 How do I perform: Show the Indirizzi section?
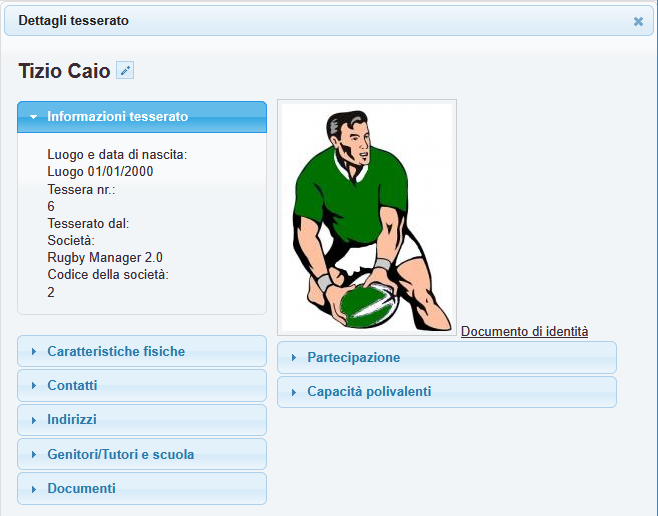pos(72,420)
